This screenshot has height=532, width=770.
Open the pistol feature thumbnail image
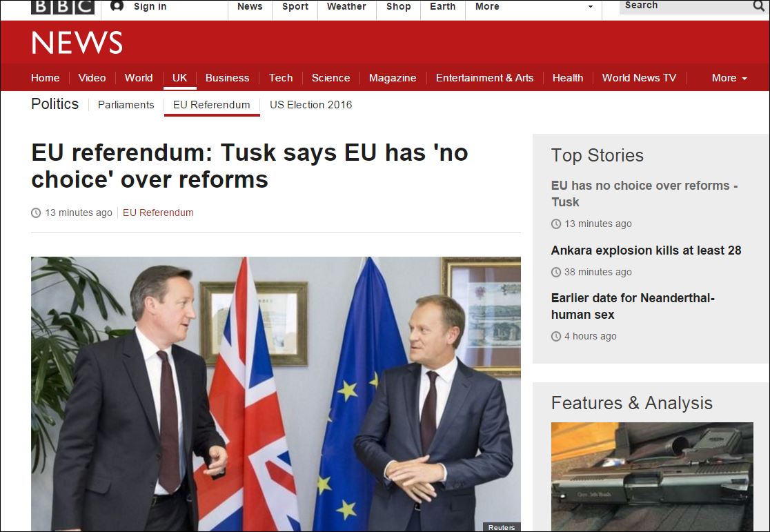coord(651,477)
